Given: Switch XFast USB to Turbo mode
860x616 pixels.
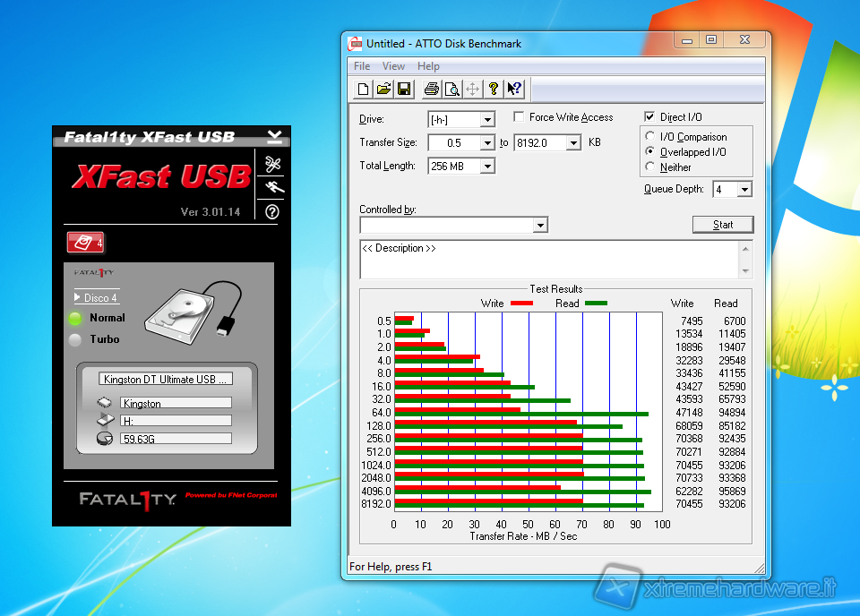Looking at the screenshot, I should pos(75,340).
